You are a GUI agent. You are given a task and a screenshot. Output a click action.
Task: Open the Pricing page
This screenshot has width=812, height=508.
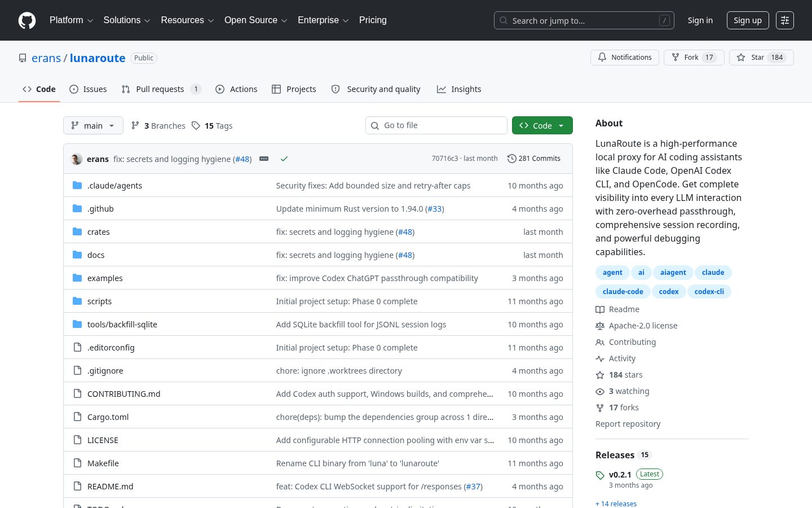point(373,20)
